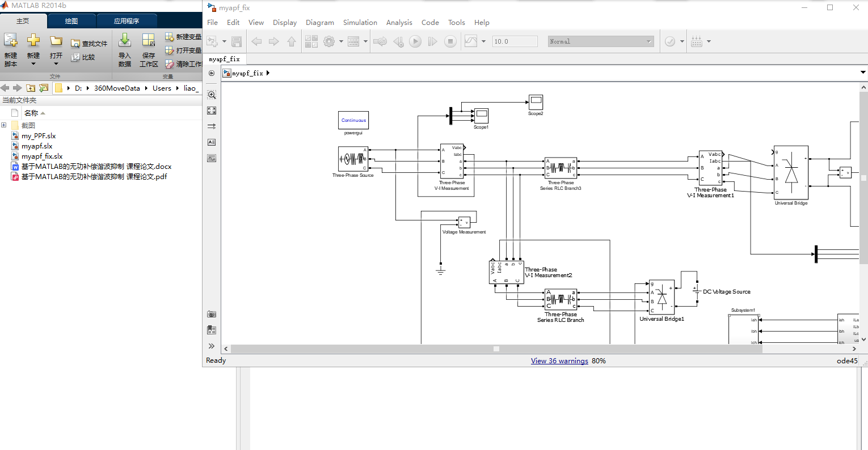This screenshot has width=868, height=450.
Task: Click the ode45 solver status text
Action: point(847,361)
